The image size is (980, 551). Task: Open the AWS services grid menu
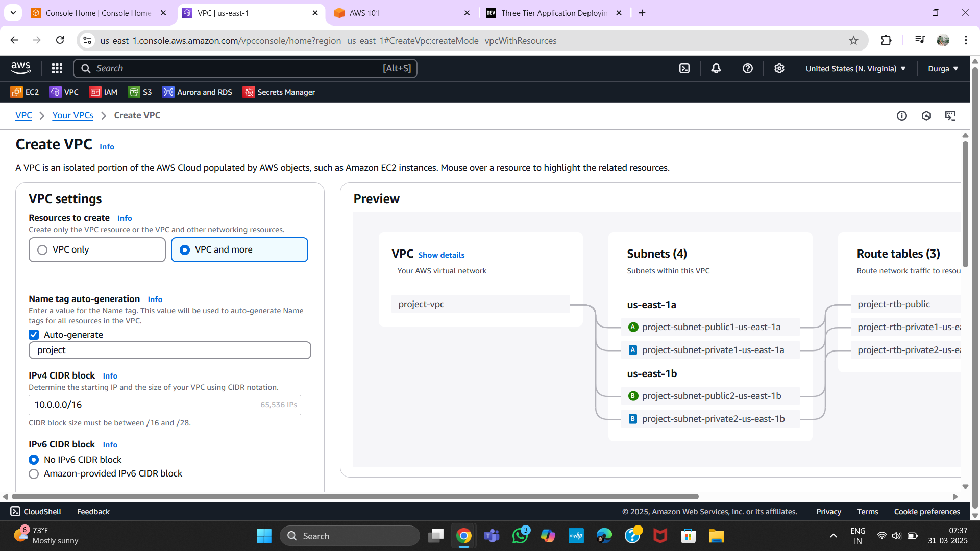tap(57, 68)
